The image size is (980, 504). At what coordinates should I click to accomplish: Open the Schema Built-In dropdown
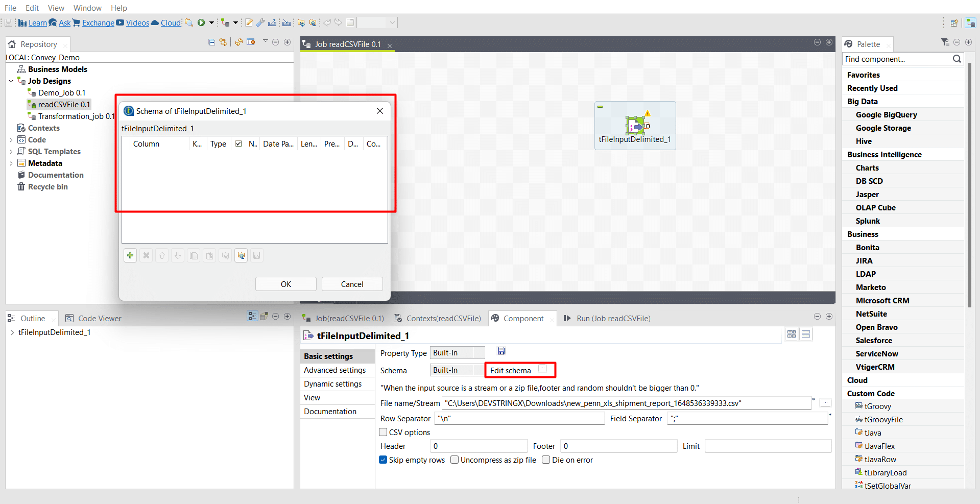[x=474, y=370]
